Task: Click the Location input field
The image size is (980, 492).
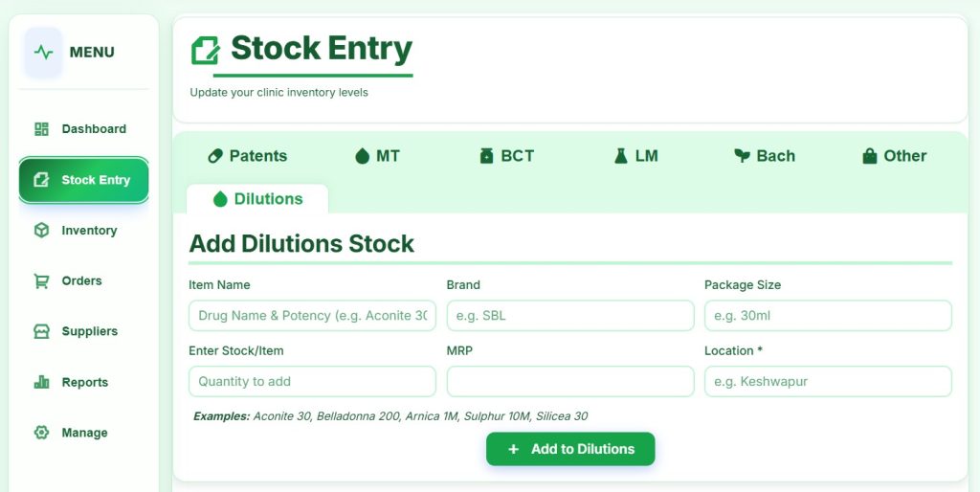Action: click(x=828, y=381)
